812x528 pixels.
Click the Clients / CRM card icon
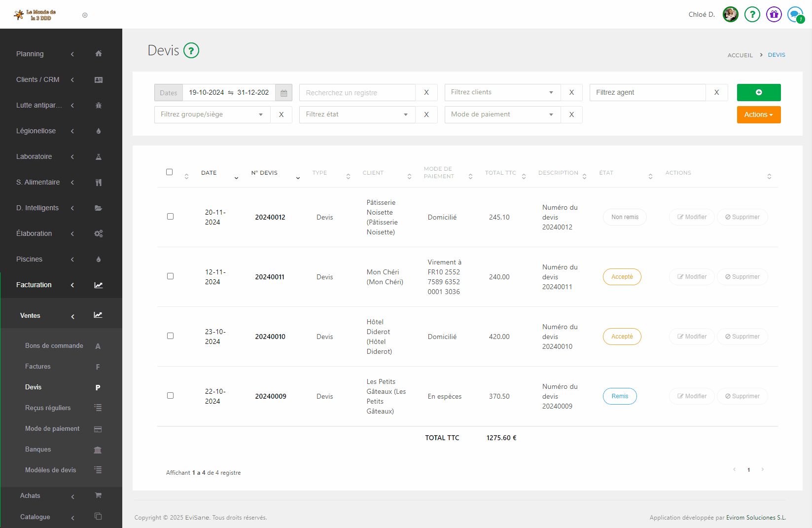pyautogui.click(x=99, y=79)
